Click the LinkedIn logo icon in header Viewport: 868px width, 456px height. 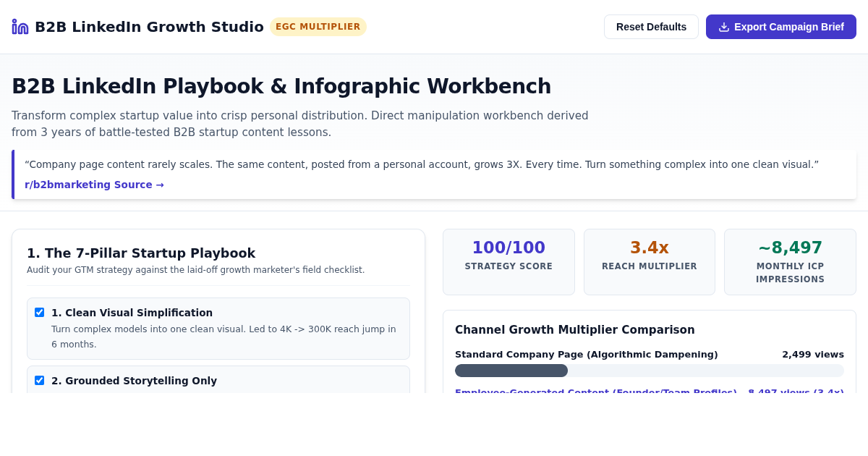click(x=20, y=27)
